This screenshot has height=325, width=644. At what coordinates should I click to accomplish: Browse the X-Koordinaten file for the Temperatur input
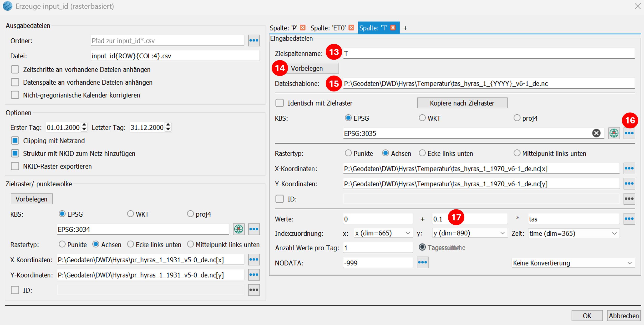(x=629, y=168)
